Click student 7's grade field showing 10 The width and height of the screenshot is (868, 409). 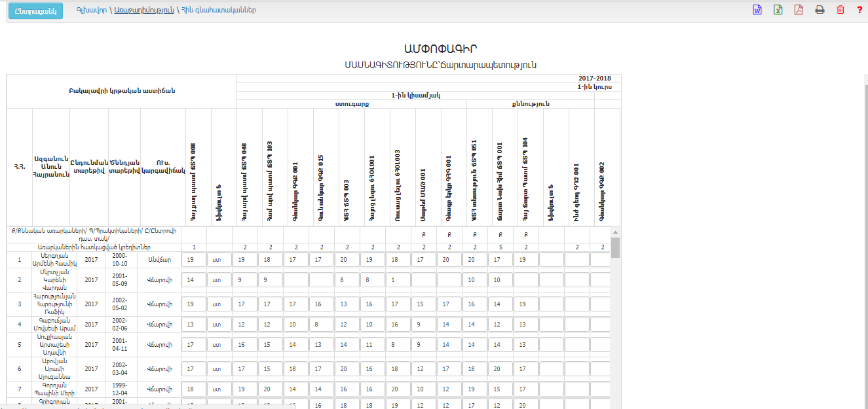tap(423, 389)
